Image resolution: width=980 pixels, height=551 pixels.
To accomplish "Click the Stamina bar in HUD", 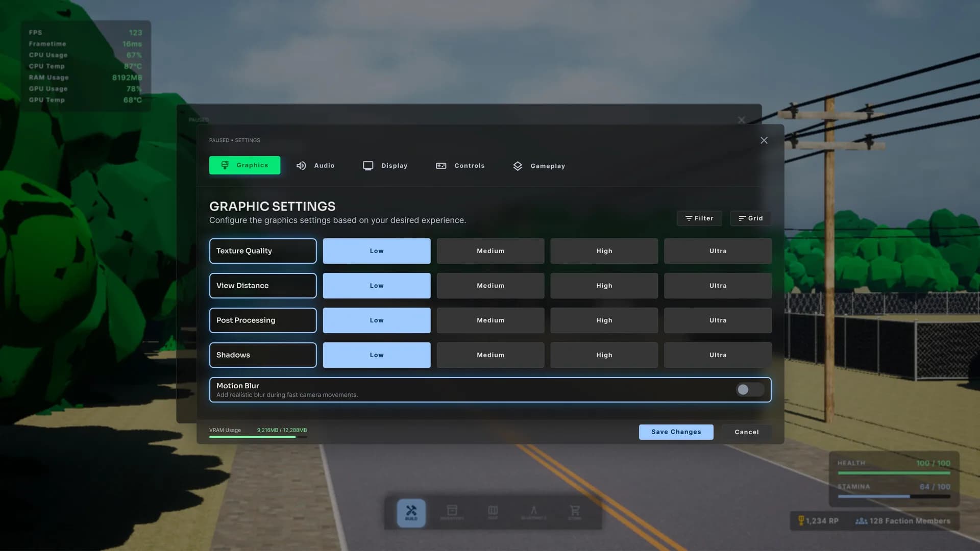I will (894, 496).
